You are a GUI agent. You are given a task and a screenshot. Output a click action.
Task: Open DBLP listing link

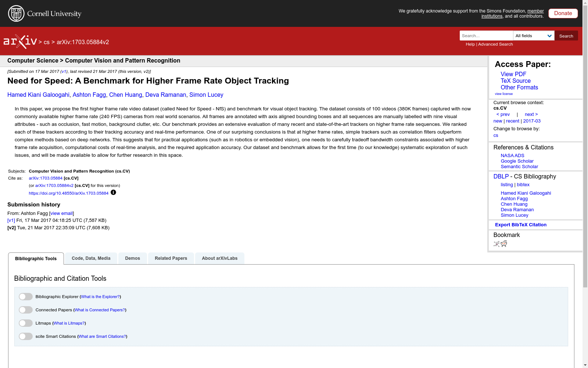click(x=507, y=185)
